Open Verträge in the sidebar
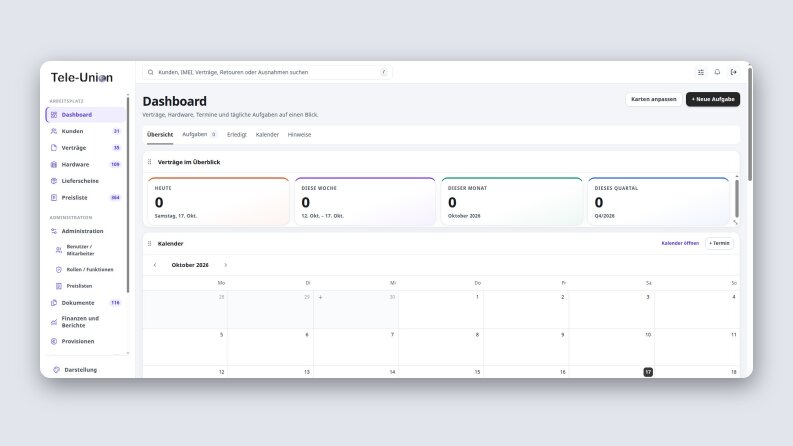Screen dimensions: 793x446 [x=85, y=148]
